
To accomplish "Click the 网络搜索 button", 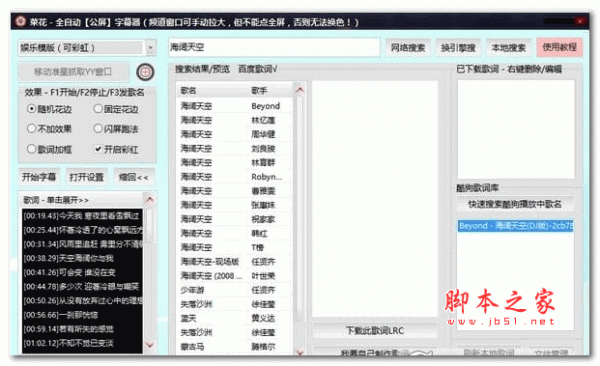I will click(x=408, y=47).
